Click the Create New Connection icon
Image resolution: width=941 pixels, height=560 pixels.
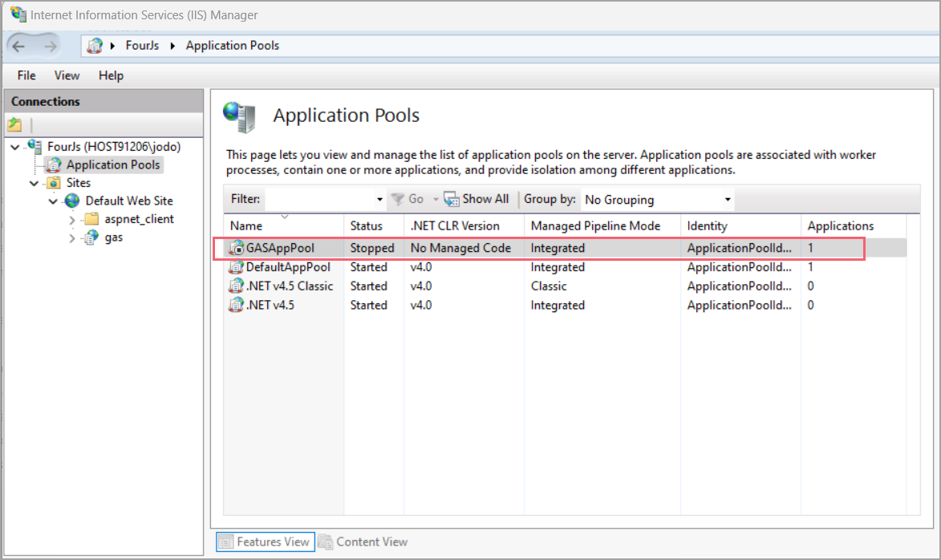(x=16, y=124)
